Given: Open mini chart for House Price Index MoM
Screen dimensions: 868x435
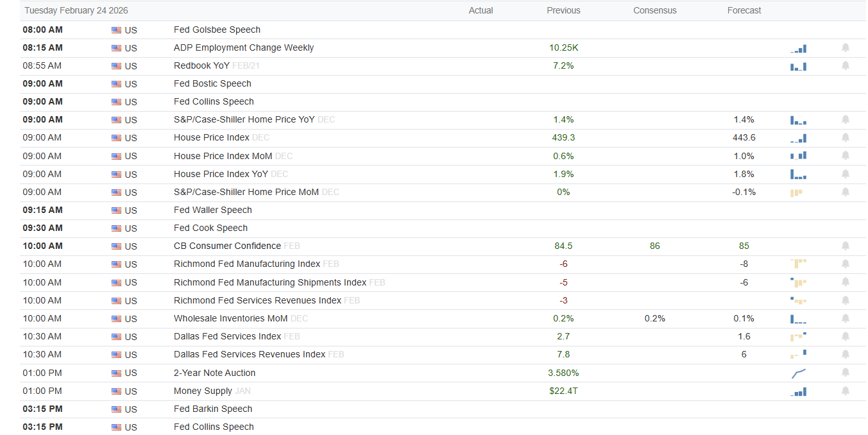Looking at the screenshot, I should click(798, 156).
